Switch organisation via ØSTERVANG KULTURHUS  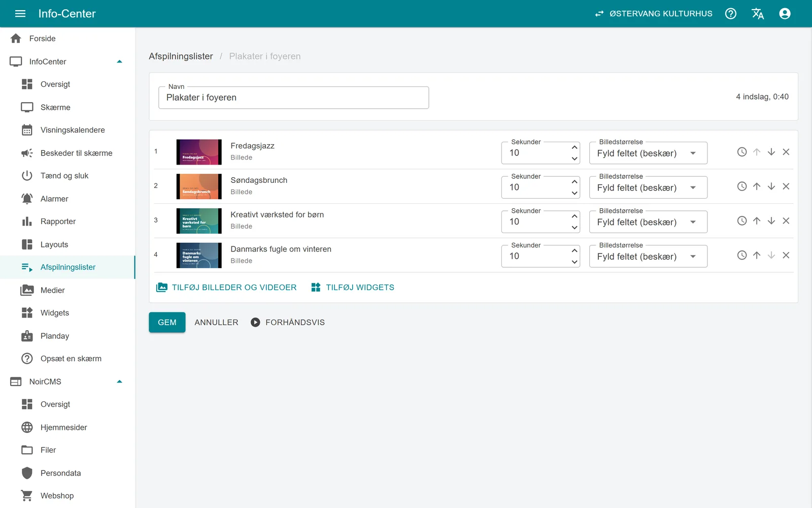(x=654, y=14)
